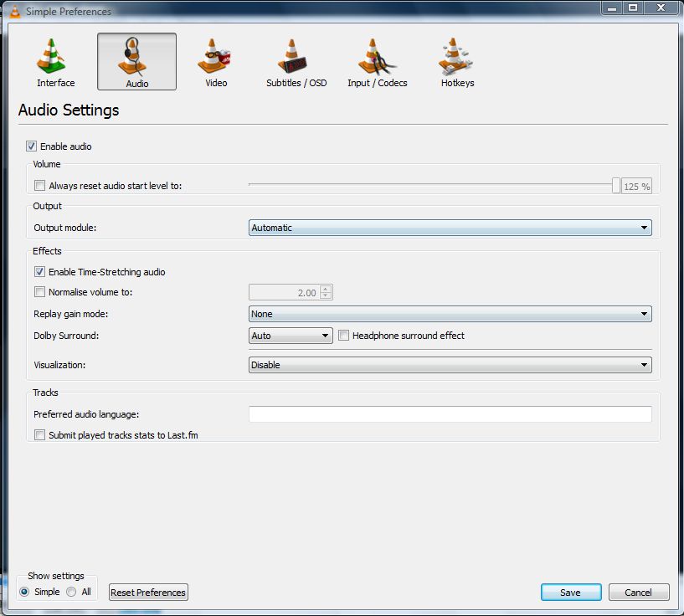Click the audio start level slider handle
The image size is (684, 616).
615,186
